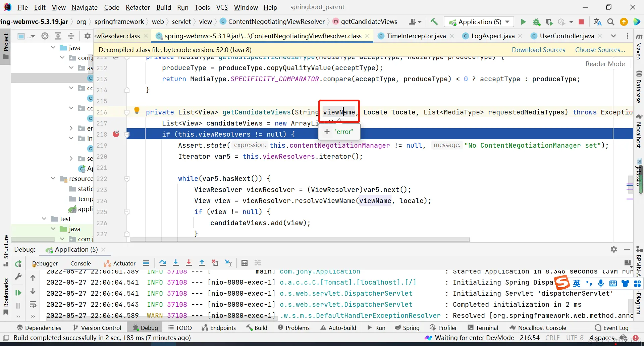The width and height of the screenshot is (644, 346).
Task: Click the 216:54 cursor position indicator
Action: click(530, 338)
